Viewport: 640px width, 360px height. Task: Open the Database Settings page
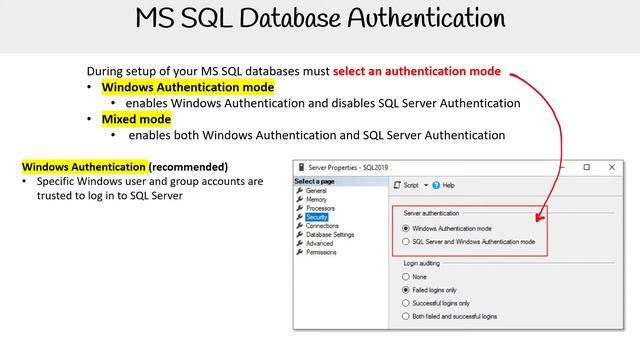[330, 235]
